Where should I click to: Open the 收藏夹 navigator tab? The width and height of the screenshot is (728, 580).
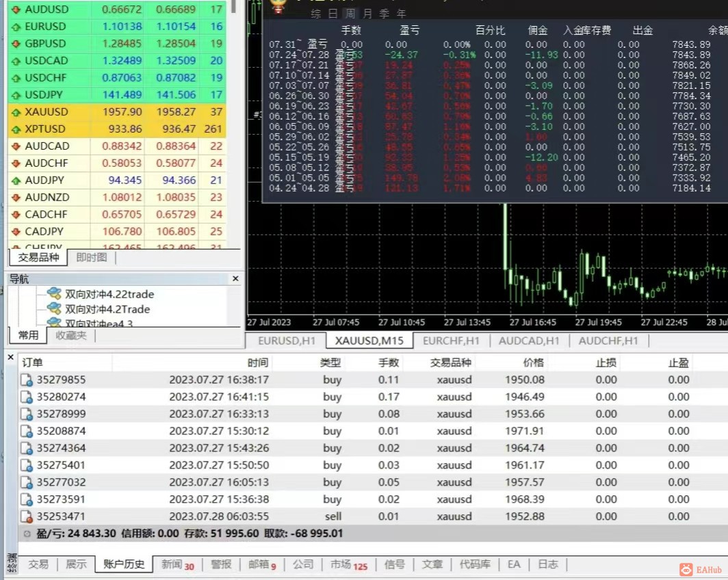point(71,335)
